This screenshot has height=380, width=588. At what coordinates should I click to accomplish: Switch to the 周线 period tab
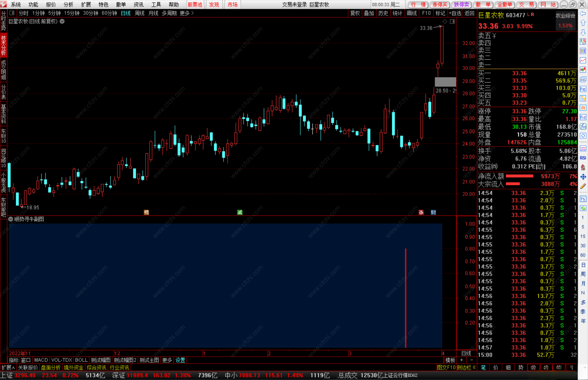[x=139, y=13]
